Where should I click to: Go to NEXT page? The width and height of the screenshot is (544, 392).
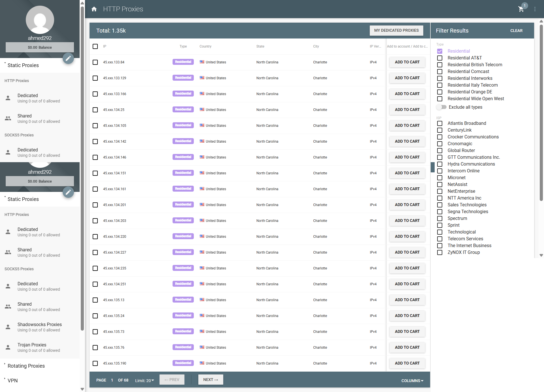[x=211, y=380]
